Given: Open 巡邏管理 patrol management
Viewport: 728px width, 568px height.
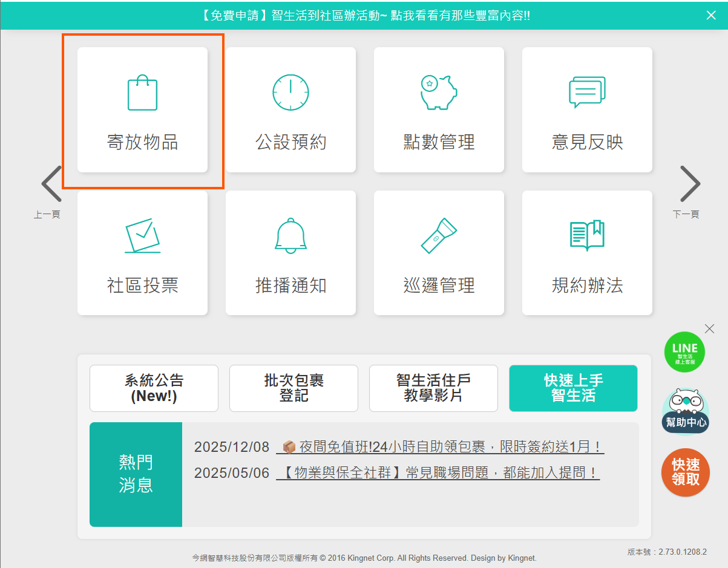Looking at the screenshot, I should pyautogui.click(x=438, y=253).
